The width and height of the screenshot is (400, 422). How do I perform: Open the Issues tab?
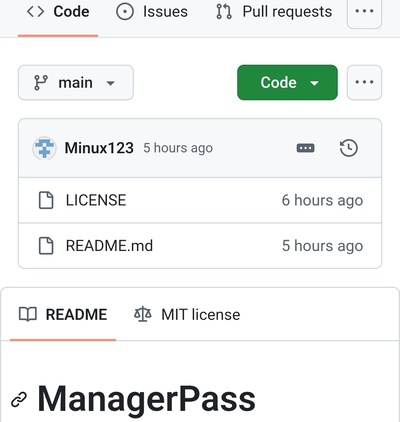[x=152, y=12]
